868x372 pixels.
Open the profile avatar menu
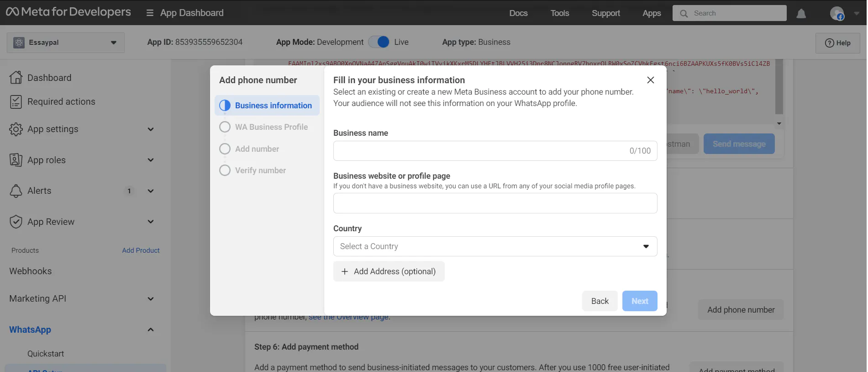(837, 13)
